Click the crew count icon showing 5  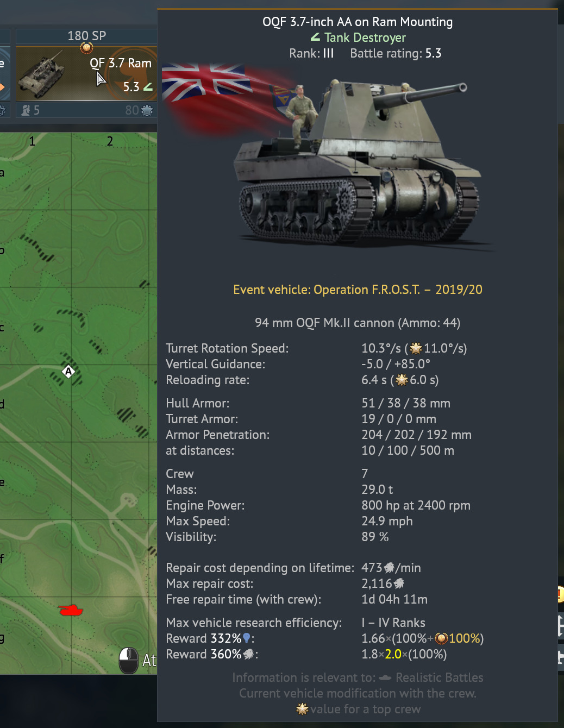pos(26,110)
